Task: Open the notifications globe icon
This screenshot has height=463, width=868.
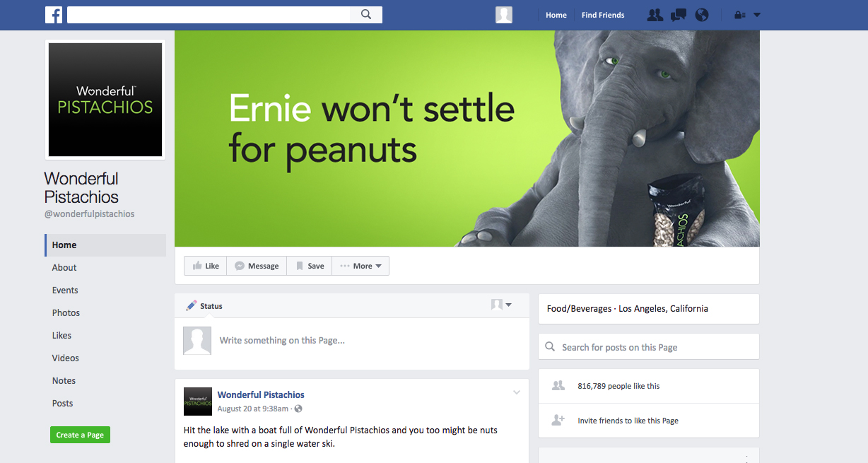Action: 701,15
